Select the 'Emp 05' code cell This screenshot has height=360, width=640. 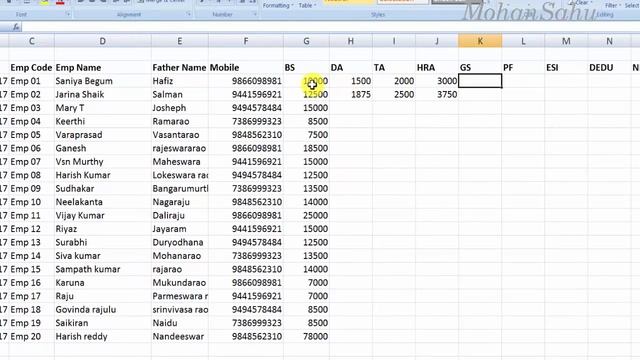click(x=31, y=135)
